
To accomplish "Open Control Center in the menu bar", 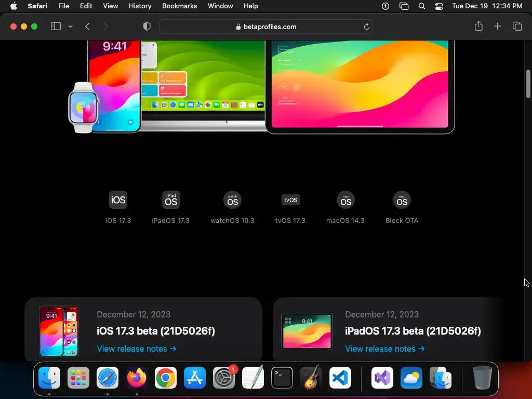I will [x=438, y=6].
